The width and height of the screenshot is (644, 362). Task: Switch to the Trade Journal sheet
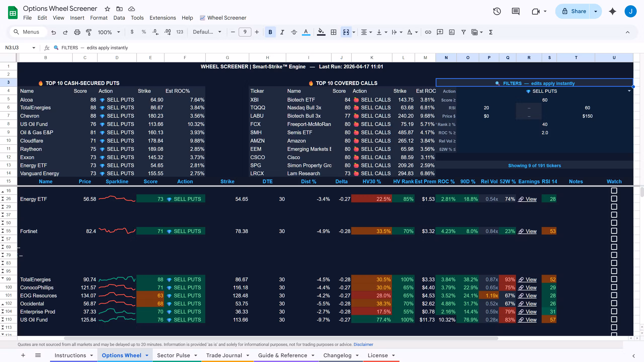point(224,355)
